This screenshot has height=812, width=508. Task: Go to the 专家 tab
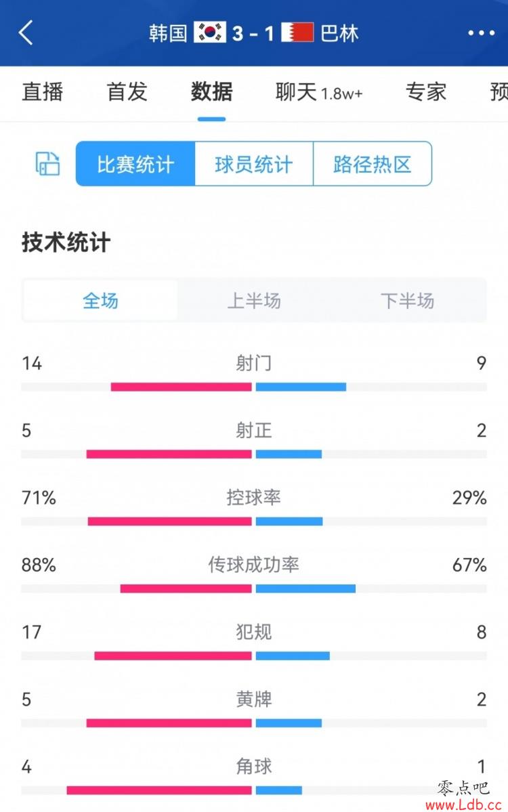pos(425,92)
